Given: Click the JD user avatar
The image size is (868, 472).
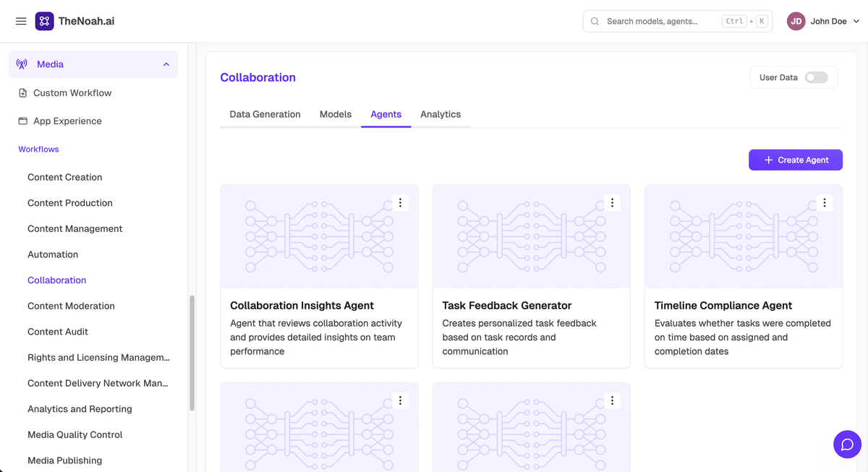Looking at the screenshot, I should [796, 22].
